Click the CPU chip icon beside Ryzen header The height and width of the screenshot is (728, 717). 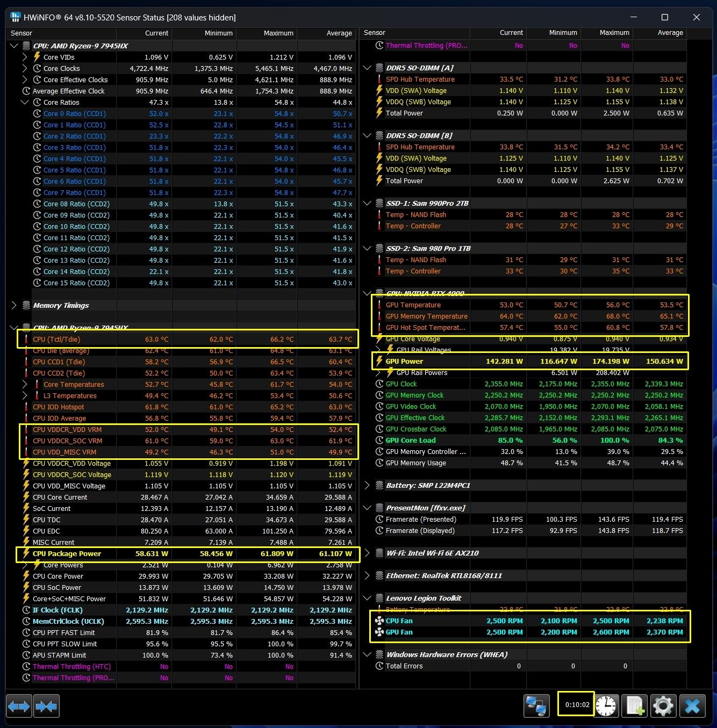click(26, 46)
